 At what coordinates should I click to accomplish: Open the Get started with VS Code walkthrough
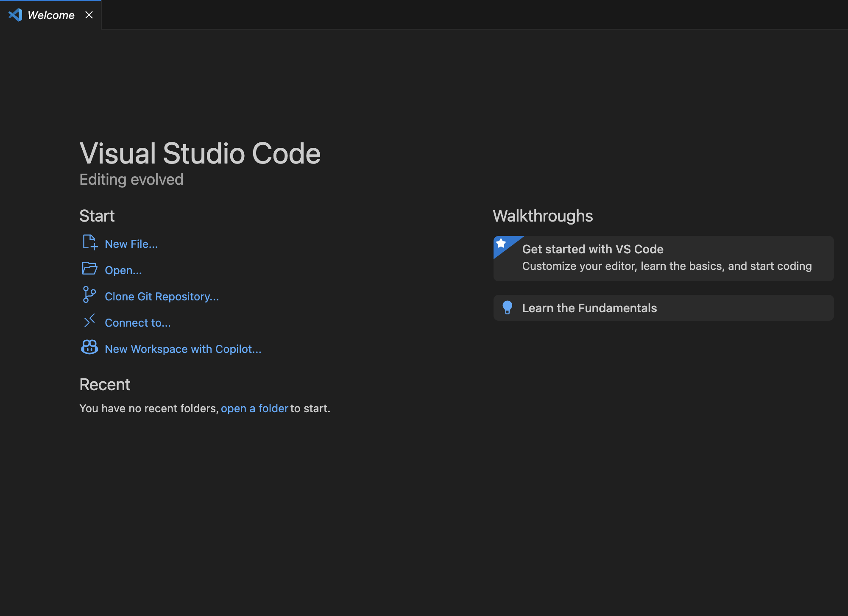664,258
